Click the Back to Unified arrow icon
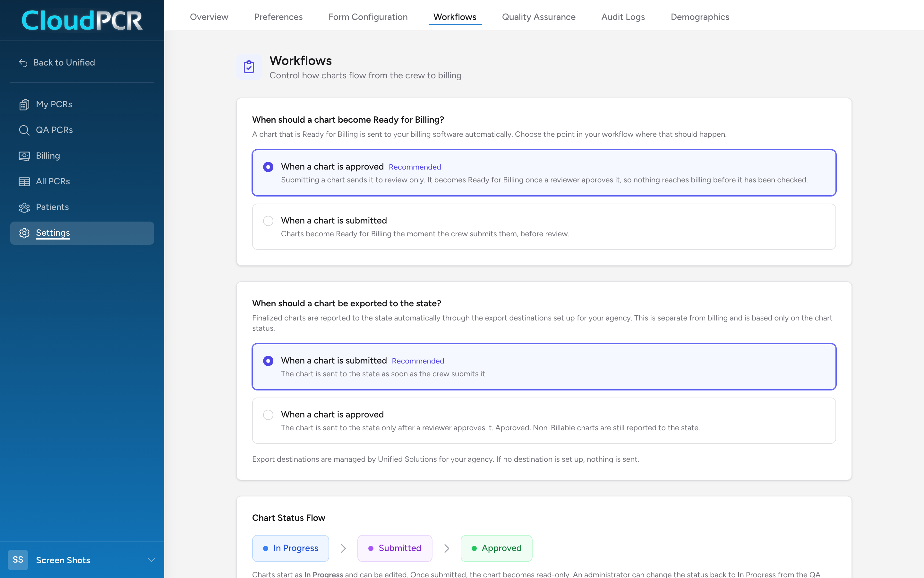The height and width of the screenshot is (578, 924). coord(23,63)
